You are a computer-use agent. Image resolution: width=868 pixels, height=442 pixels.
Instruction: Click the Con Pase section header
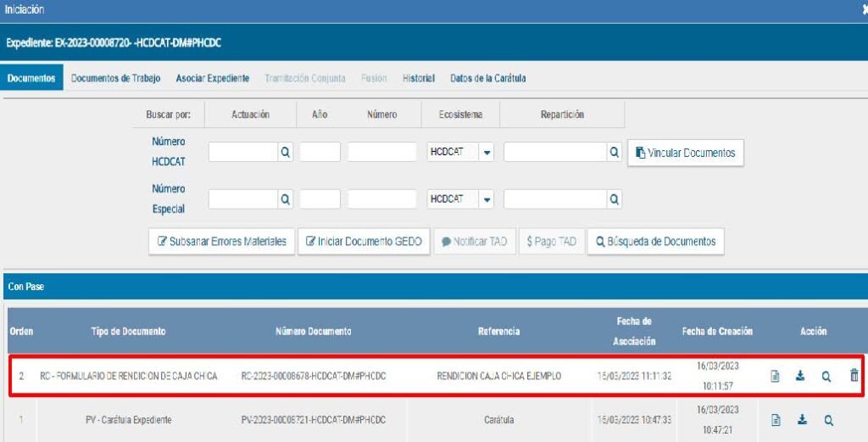click(x=436, y=287)
